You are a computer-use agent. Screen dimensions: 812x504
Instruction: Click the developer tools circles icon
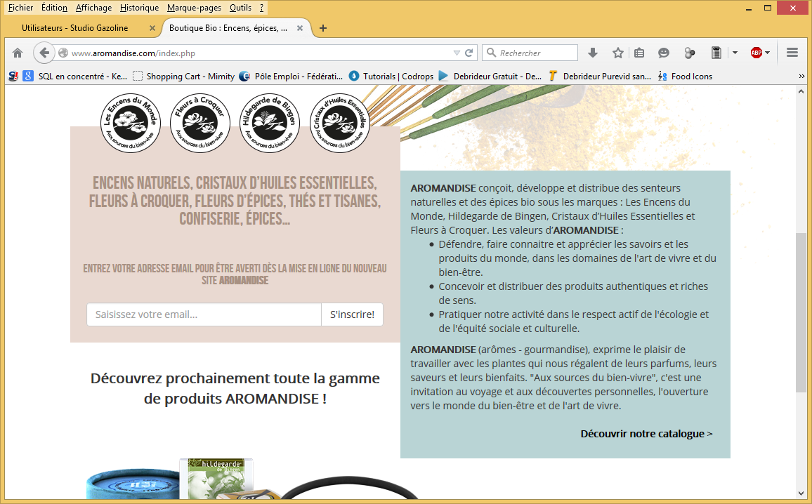[x=689, y=53]
